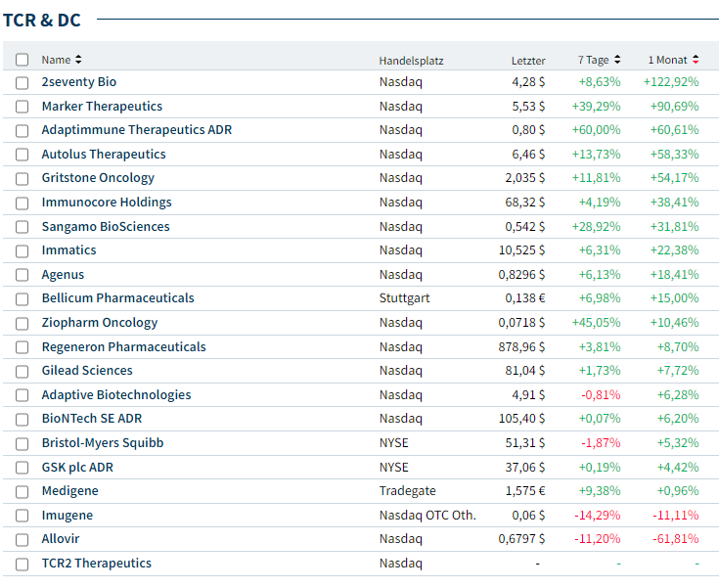Image resolution: width=719 pixels, height=588 pixels.
Task: Click the Handelsplatz column header
Action: click(x=411, y=61)
